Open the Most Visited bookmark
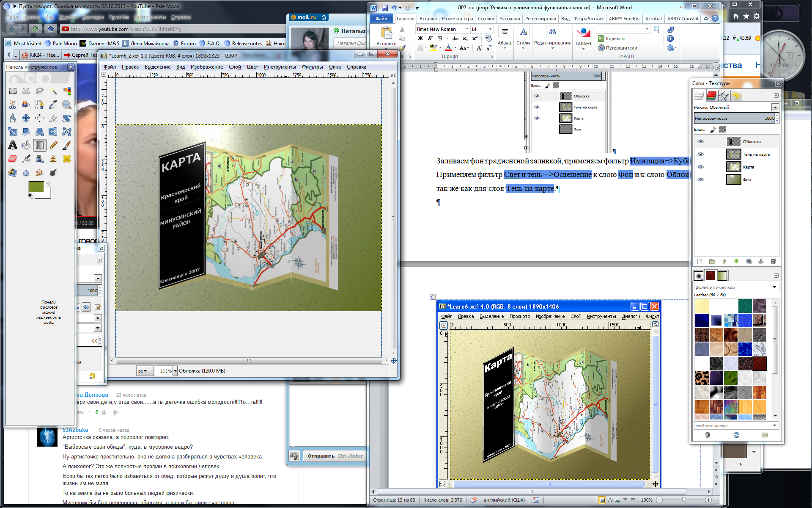 pos(24,43)
